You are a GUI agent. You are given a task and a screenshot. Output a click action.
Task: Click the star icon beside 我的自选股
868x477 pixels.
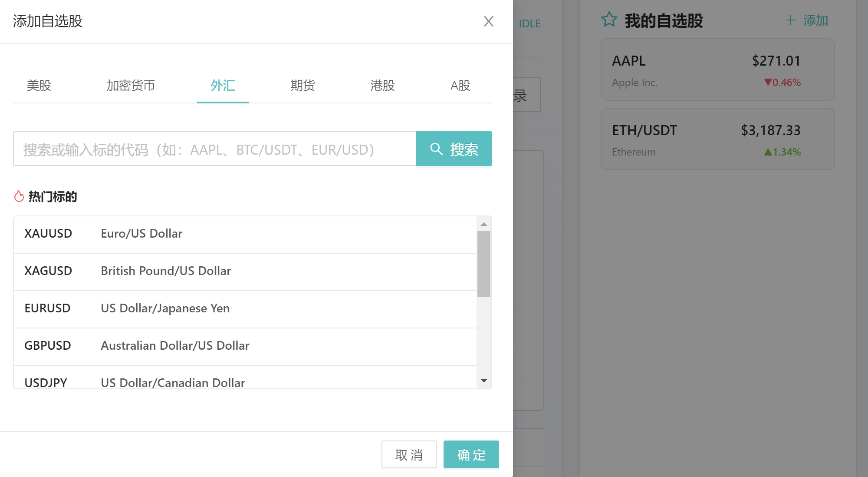click(x=609, y=20)
